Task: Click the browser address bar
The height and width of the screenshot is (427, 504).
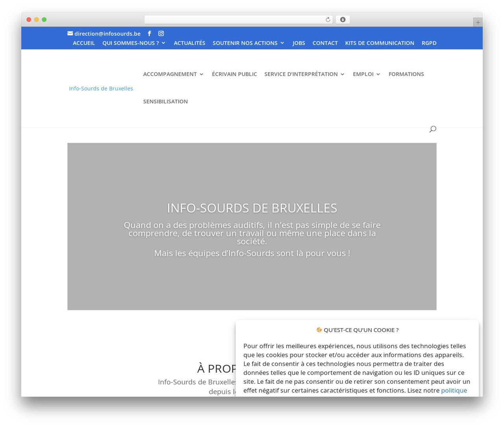Action: pos(238,20)
